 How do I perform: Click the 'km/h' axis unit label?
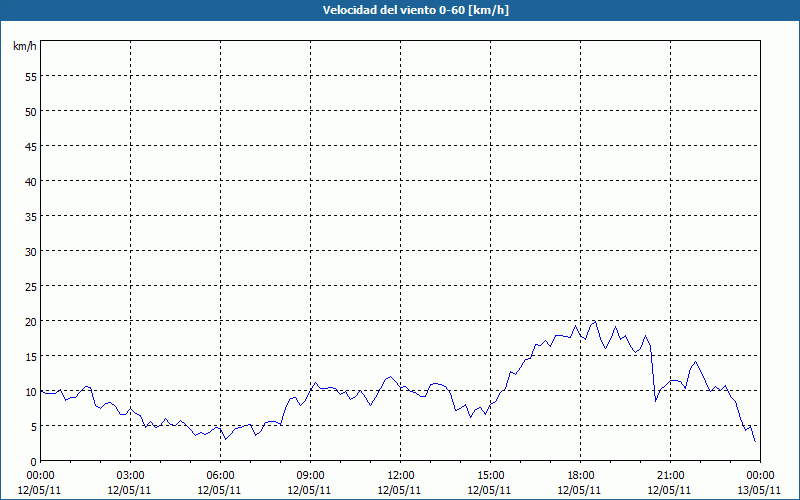pos(24,46)
